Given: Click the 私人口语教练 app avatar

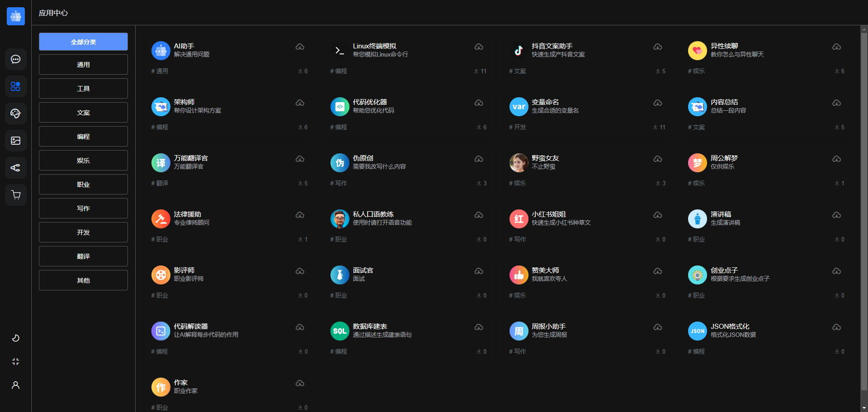Looking at the screenshot, I should [x=340, y=219].
